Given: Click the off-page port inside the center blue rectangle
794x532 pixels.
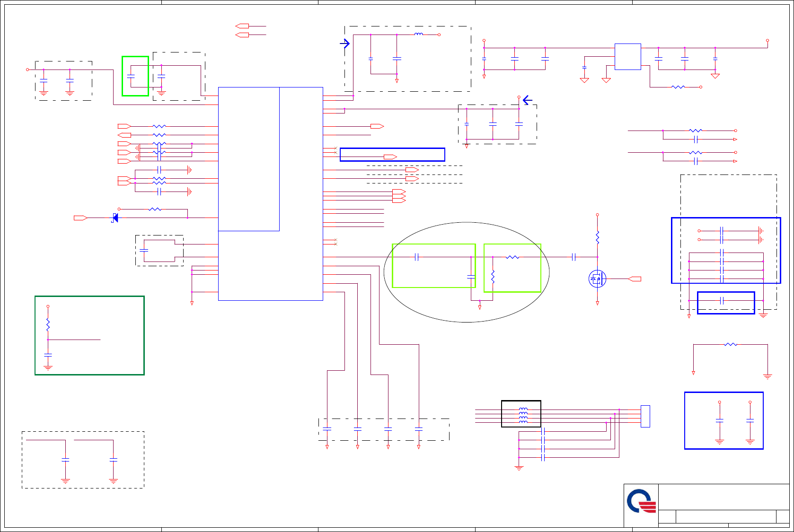Looking at the screenshot, I should pyautogui.click(x=390, y=157).
